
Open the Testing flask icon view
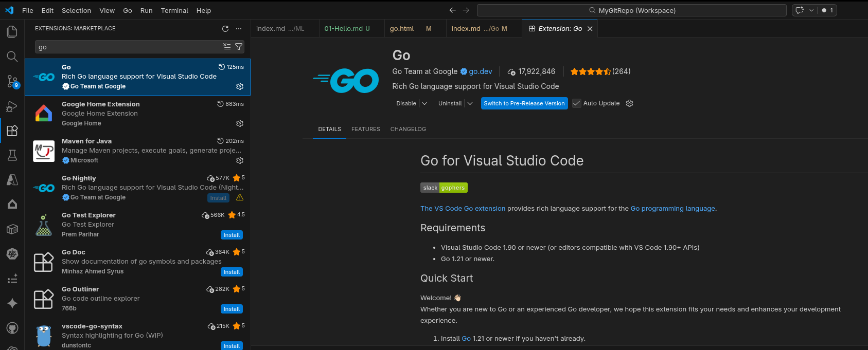point(12,155)
